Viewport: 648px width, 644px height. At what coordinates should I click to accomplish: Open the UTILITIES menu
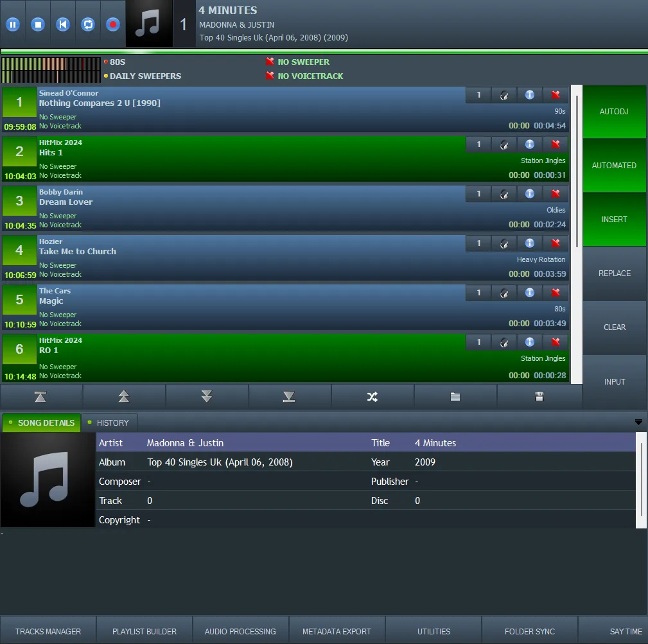pyautogui.click(x=433, y=631)
